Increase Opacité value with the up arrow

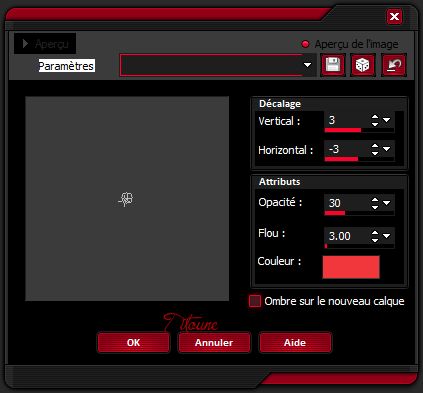point(375,200)
